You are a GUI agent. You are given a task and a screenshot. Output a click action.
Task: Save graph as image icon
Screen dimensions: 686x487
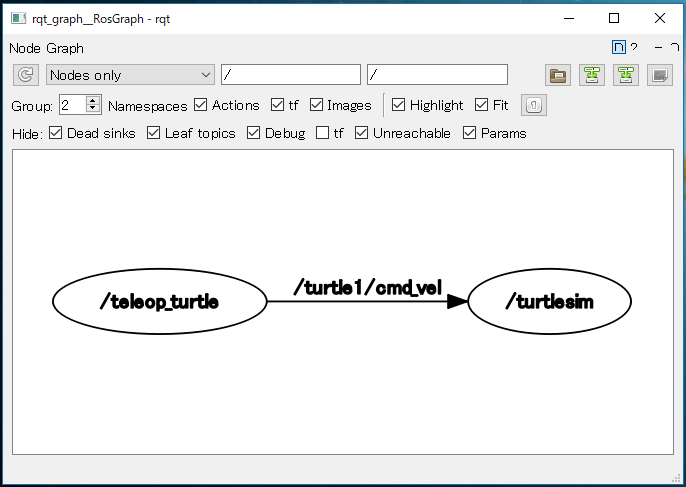tap(660, 75)
